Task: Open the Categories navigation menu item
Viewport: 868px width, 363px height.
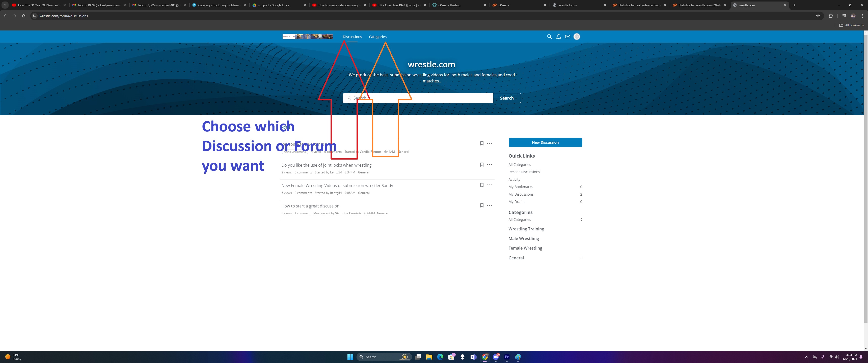Action: coord(377,37)
